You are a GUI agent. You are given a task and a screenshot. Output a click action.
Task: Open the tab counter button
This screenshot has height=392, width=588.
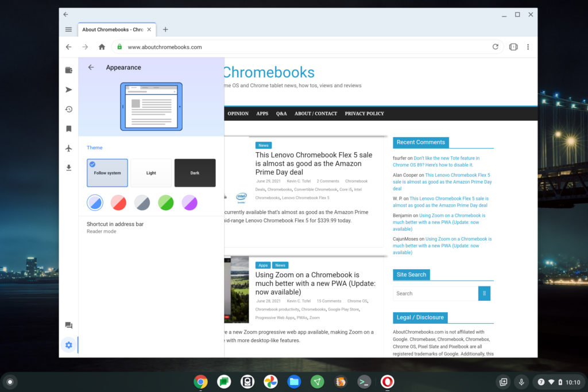[x=513, y=47]
